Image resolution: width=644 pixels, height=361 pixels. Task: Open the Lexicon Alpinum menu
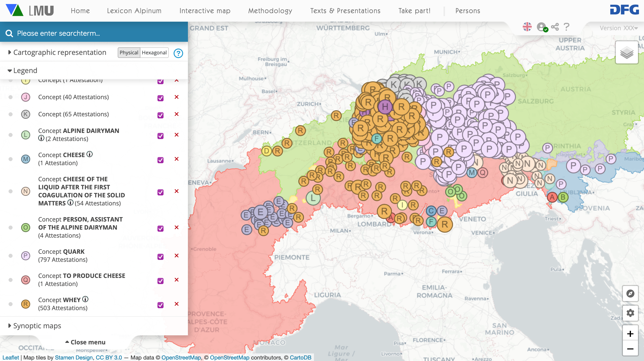(134, 11)
